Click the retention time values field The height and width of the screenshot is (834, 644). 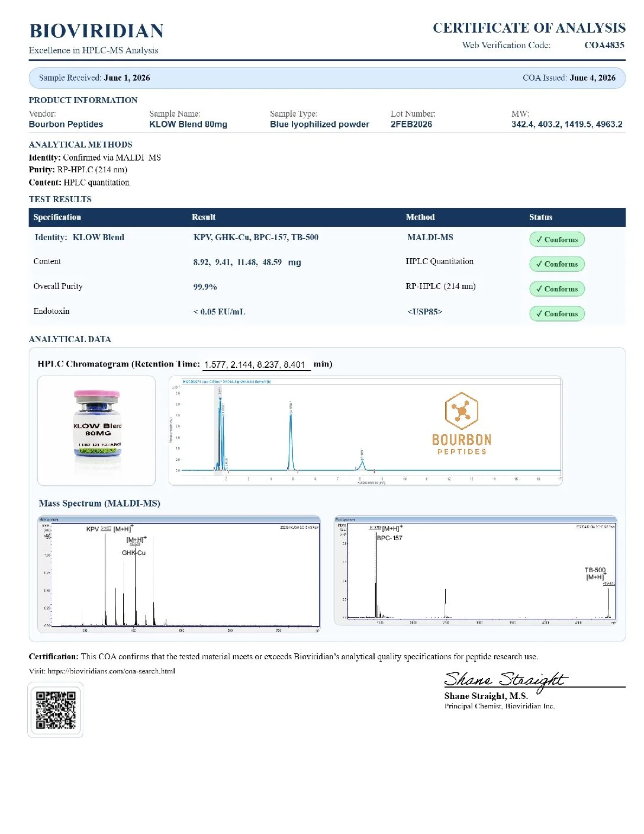[x=256, y=365]
